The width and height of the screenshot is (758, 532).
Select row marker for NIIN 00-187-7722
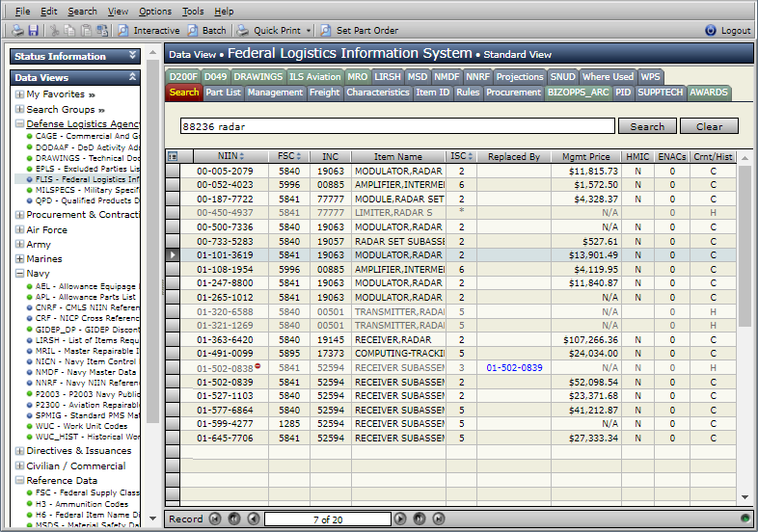pyautogui.click(x=173, y=199)
